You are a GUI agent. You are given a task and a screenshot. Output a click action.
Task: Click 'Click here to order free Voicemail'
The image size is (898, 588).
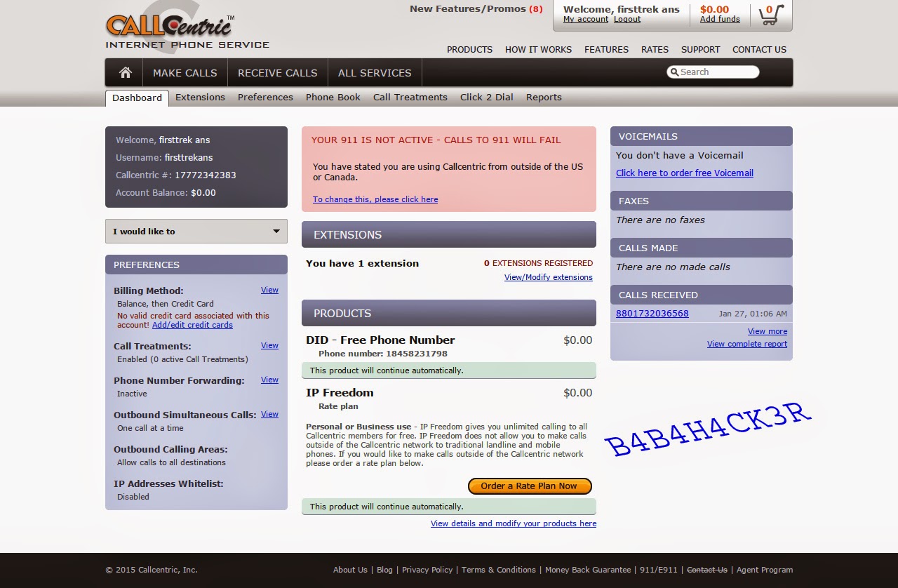point(685,173)
